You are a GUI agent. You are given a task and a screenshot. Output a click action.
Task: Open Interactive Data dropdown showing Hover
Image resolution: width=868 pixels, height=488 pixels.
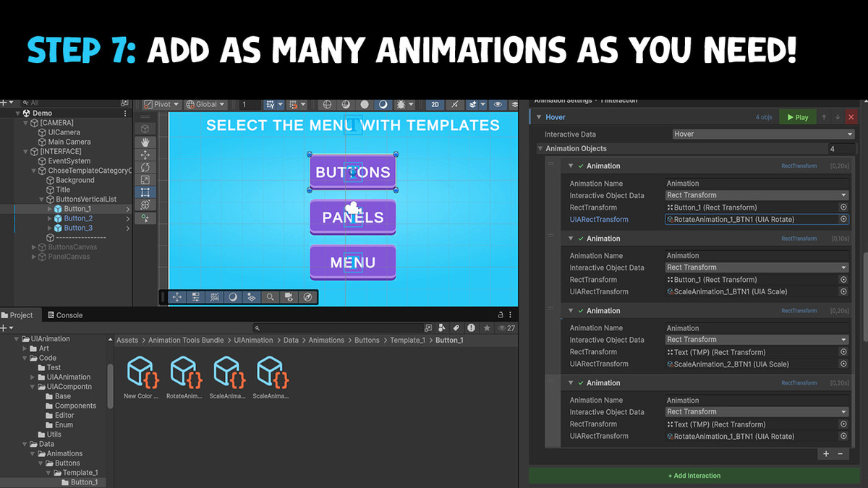(762, 134)
